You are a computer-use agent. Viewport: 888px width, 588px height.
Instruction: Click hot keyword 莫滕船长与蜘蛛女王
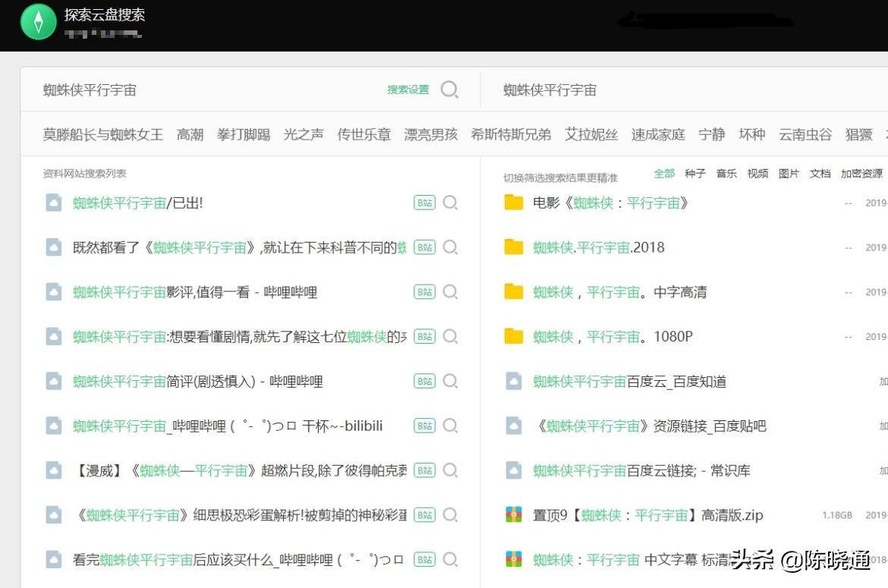tap(103, 134)
